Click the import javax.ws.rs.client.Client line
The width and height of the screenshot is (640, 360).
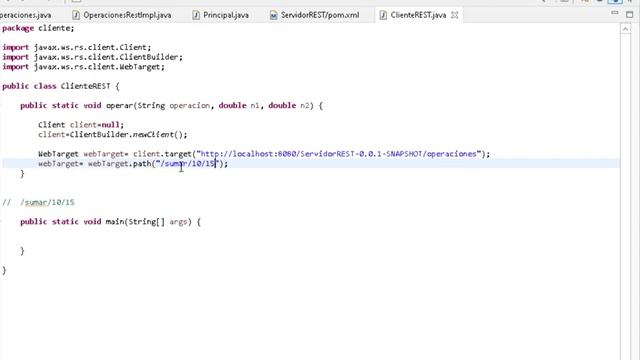[77, 47]
